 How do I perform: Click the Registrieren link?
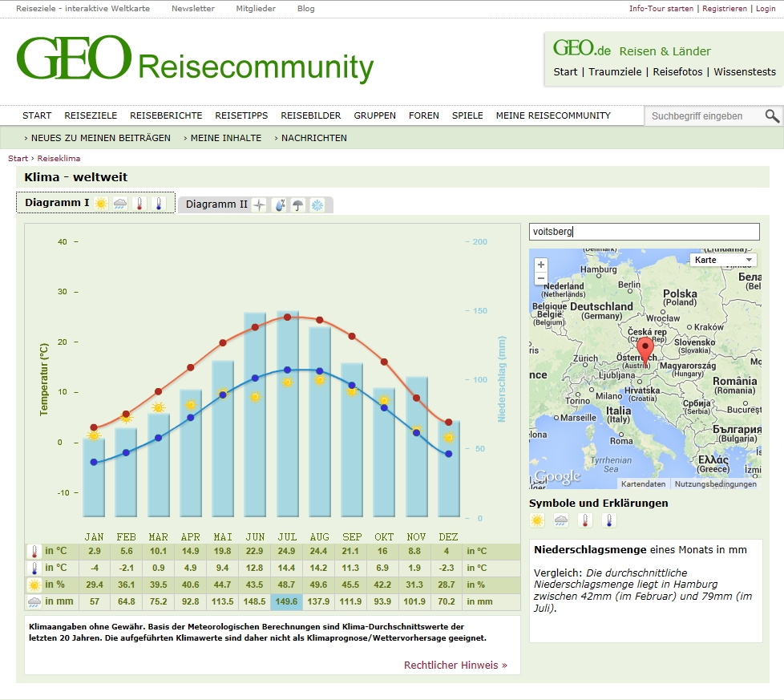725,8
